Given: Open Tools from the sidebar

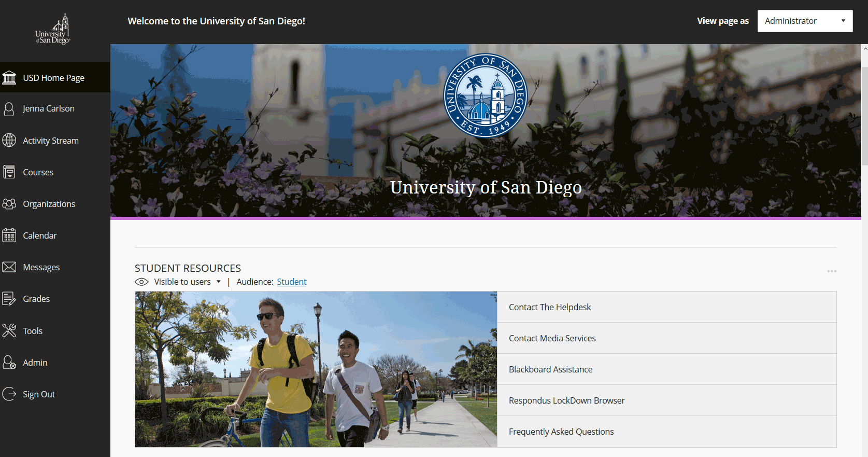Looking at the screenshot, I should [x=55, y=330].
